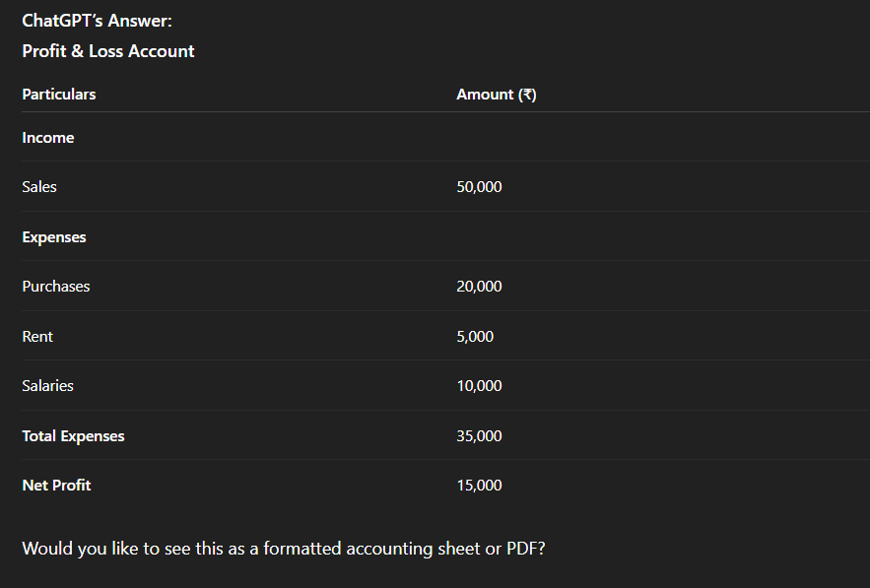
Task: Click the 5,000 rent amount
Action: pyautogui.click(x=475, y=336)
